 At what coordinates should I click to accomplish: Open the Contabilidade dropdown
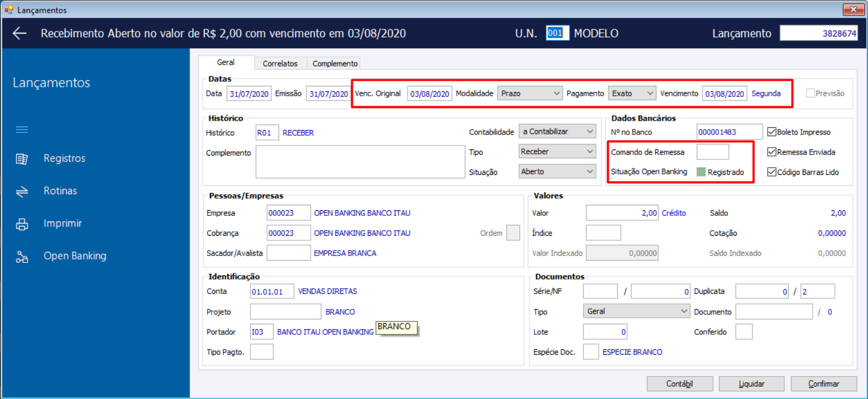(557, 132)
